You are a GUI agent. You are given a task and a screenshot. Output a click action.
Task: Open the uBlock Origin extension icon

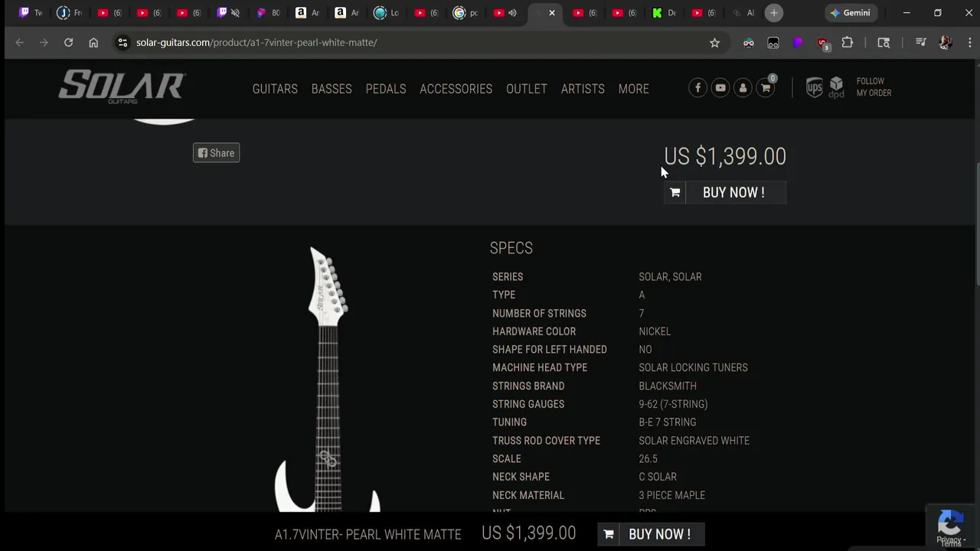[x=822, y=43]
